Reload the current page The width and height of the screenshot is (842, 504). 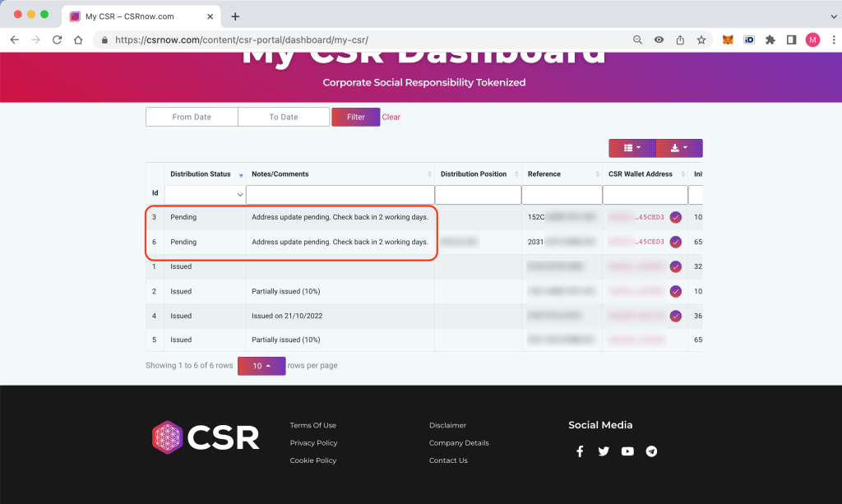click(x=57, y=39)
